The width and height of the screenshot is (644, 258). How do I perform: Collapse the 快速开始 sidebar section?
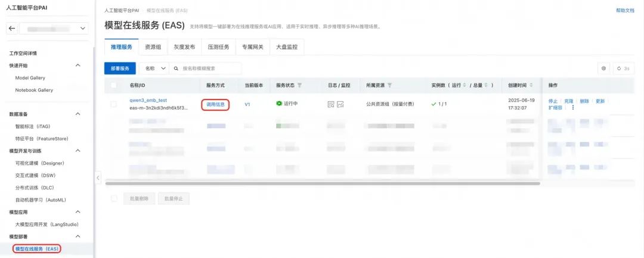tap(78, 65)
